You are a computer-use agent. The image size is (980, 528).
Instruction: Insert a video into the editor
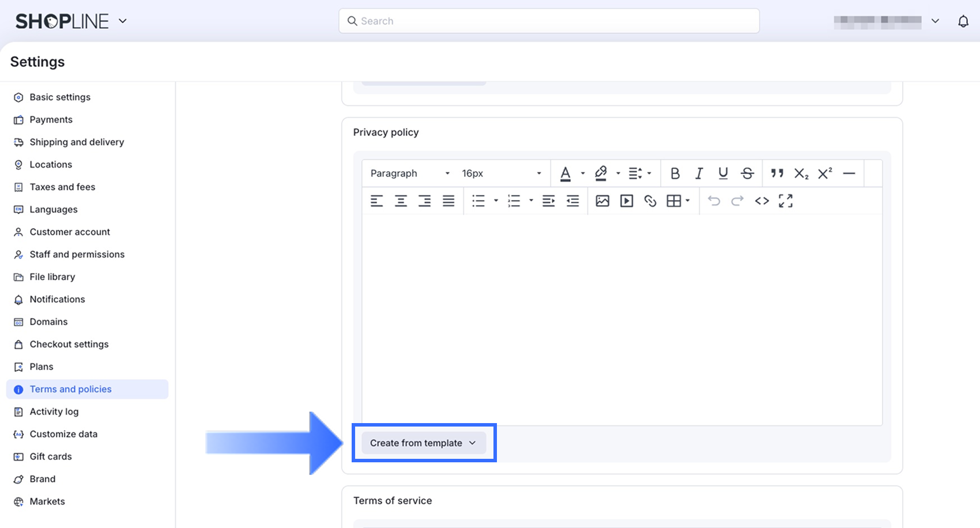pos(627,201)
